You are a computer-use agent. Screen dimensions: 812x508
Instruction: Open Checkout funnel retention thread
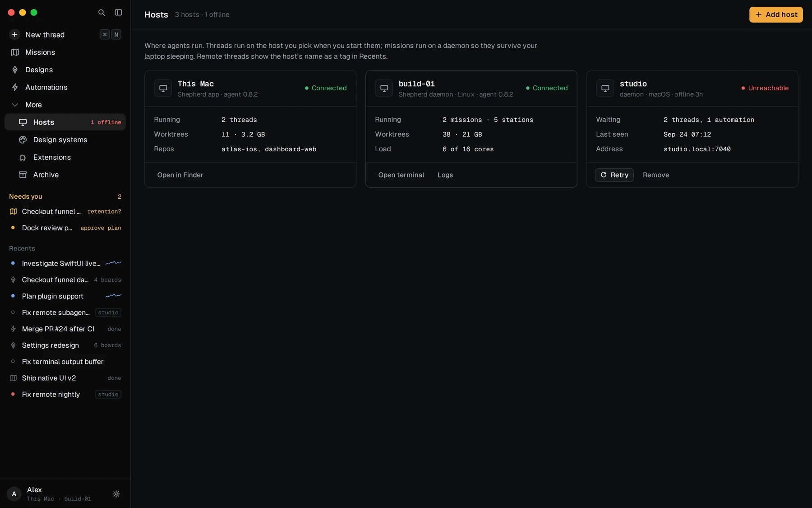65,211
